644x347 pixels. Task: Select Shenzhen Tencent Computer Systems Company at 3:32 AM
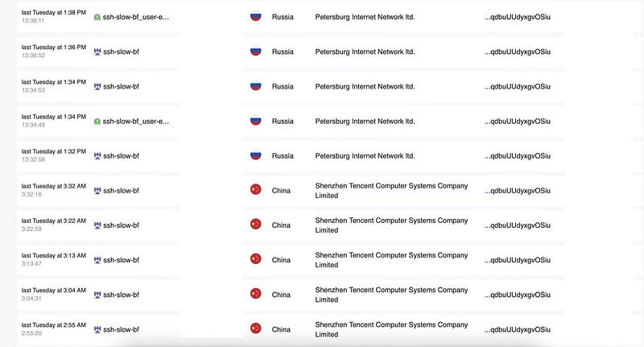point(391,191)
